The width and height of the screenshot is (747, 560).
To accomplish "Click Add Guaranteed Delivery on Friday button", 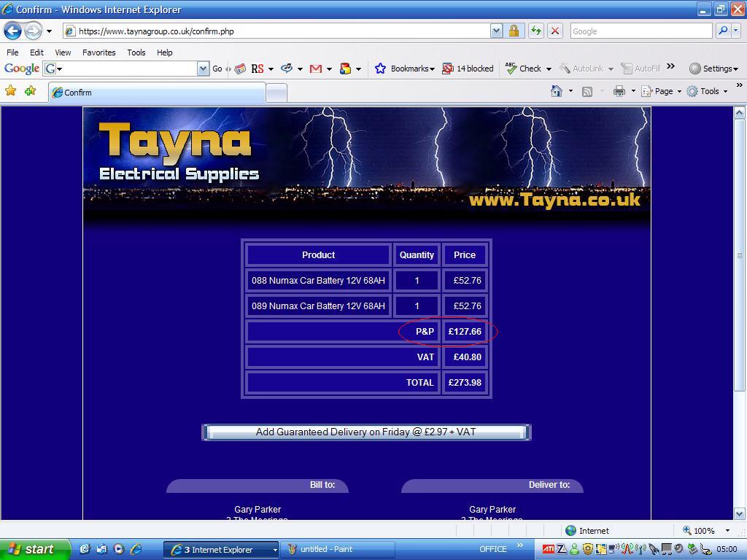I will [x=365, y=432].
